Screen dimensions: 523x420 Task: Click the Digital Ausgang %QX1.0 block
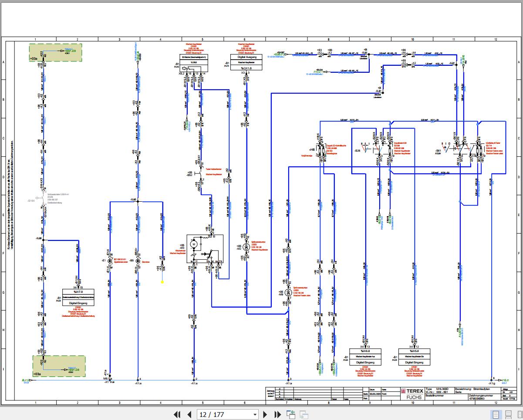point(246,62)
